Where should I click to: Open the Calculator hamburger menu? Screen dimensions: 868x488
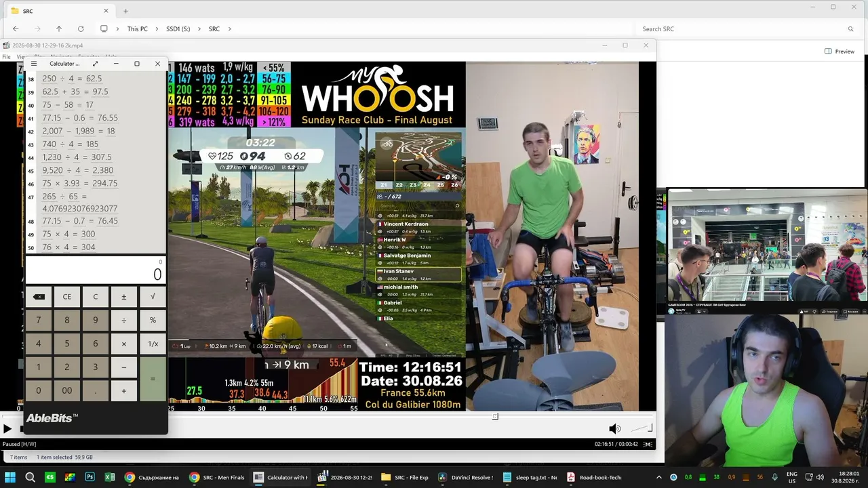click(x=34, y=64)
